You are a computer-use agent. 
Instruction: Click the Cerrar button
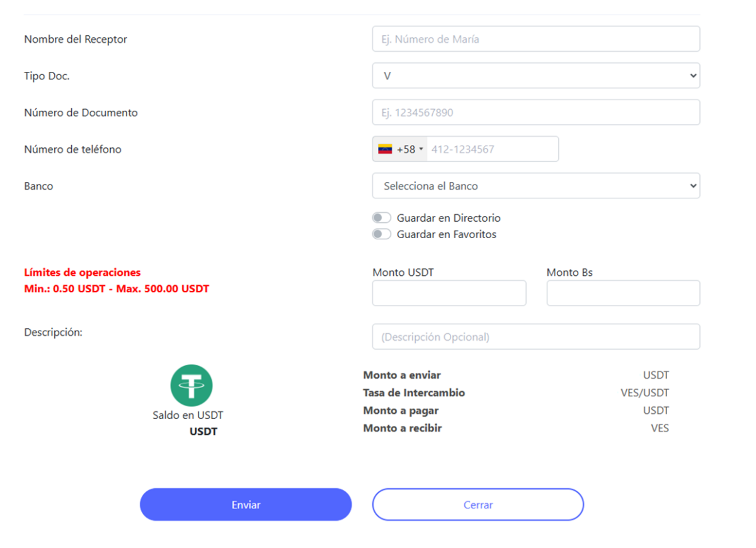coord(478,505)
